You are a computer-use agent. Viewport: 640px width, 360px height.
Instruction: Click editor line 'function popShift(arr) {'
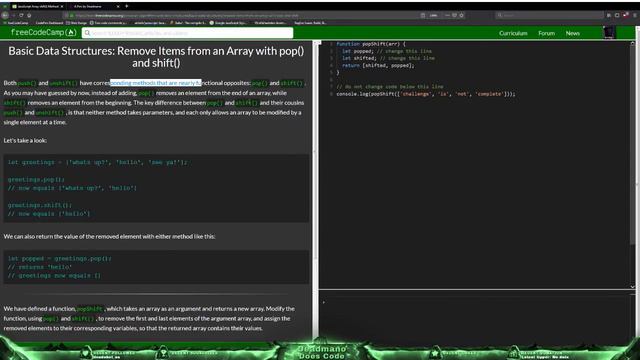(371, 44)
